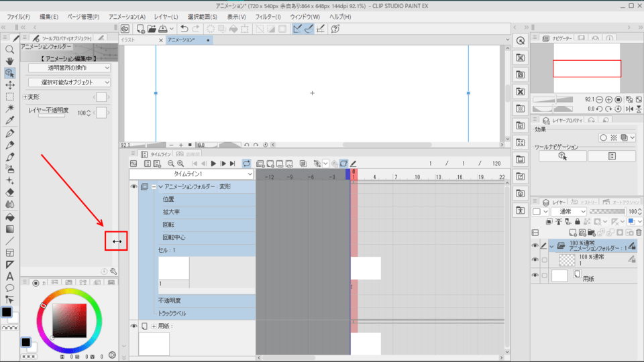This screenshot has width=644, height=362.
Task: Toggle the lock layer icon
Action: (x=578, y=222)
